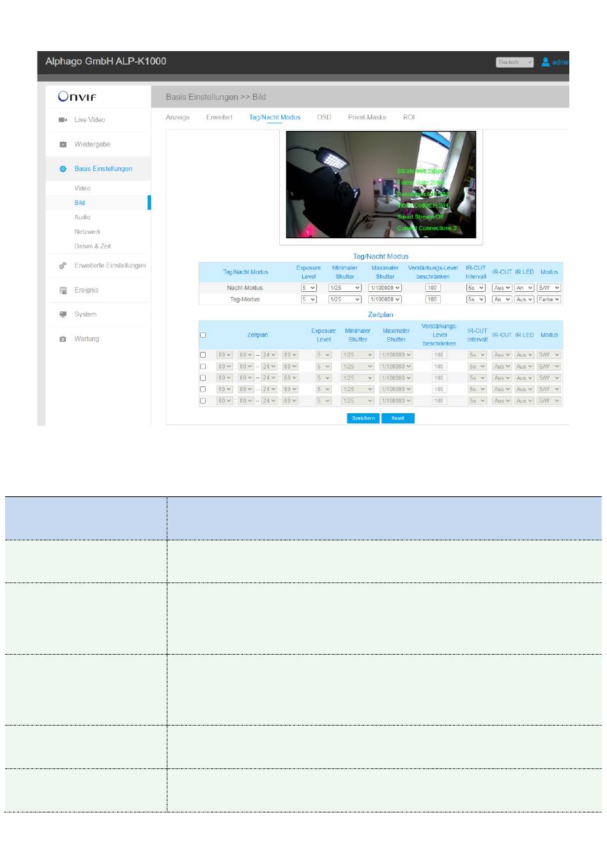This screenshot has height=868, width=607.
Task: Open Nacht-Modus IR LED dropdown
Action: click(x=525, y=288)
